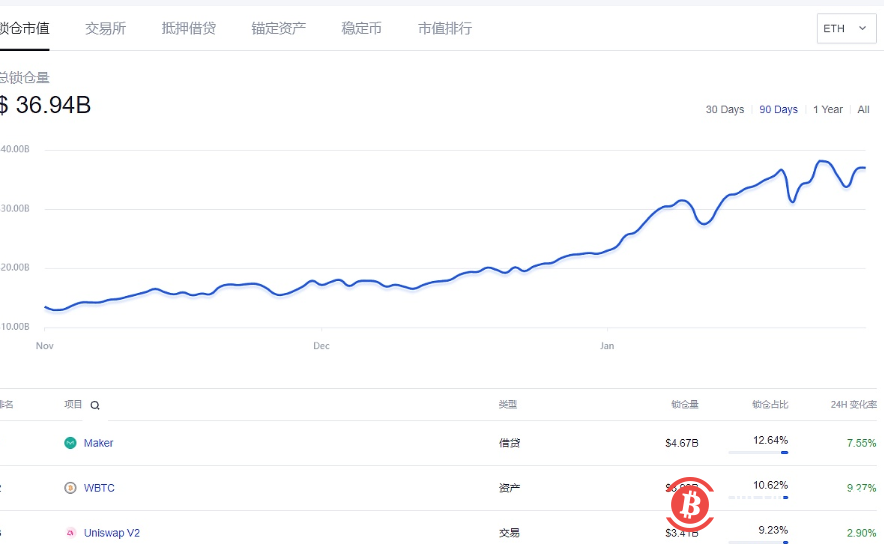Sort by the 锁仓占比 column header

click(x=770, y=404)
